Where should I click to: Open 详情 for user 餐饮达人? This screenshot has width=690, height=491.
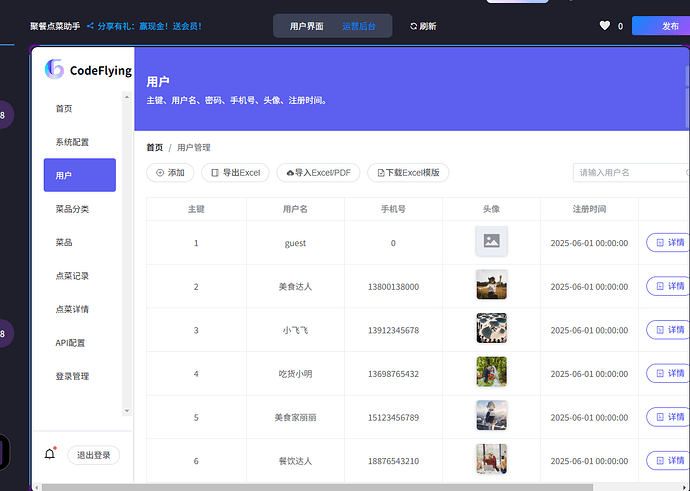click(x=668, y=461)
